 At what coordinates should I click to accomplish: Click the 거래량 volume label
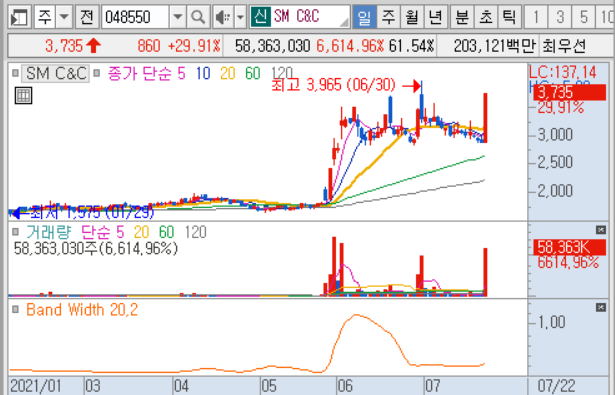pos(49,232)
